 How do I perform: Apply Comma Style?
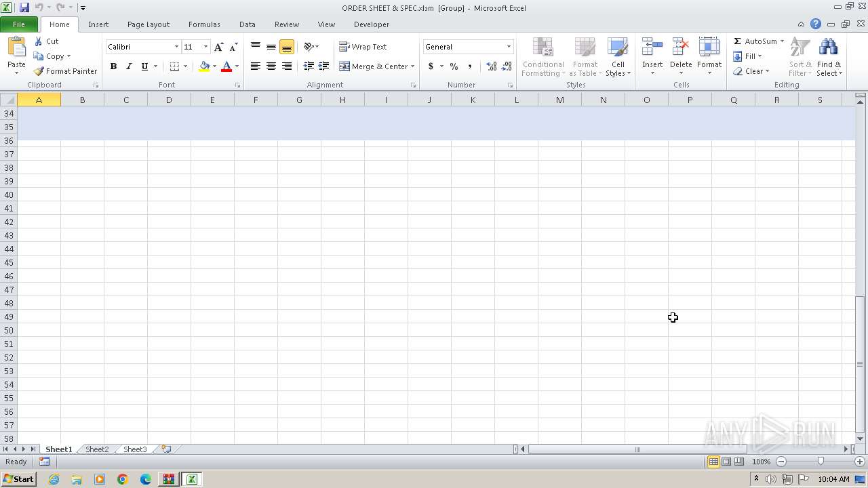point(469,66)
